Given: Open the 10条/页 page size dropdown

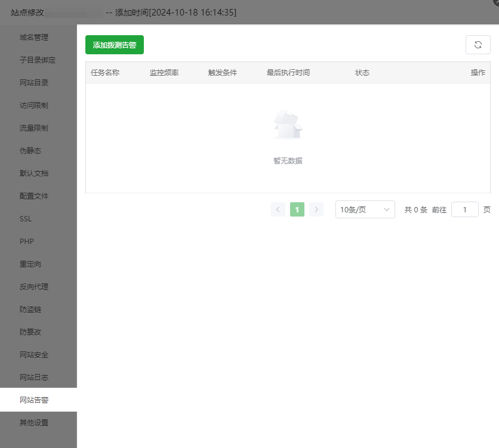Looking at the screenshot, I should coord(365,209).
